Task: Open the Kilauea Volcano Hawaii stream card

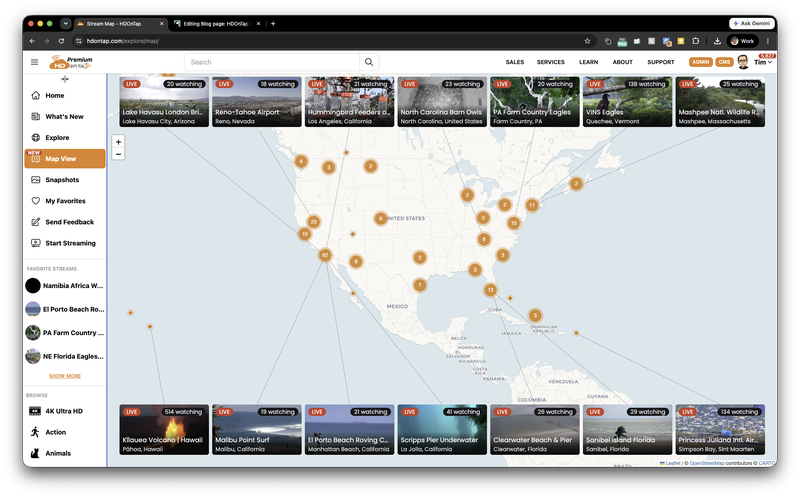Action: point(164,430)
